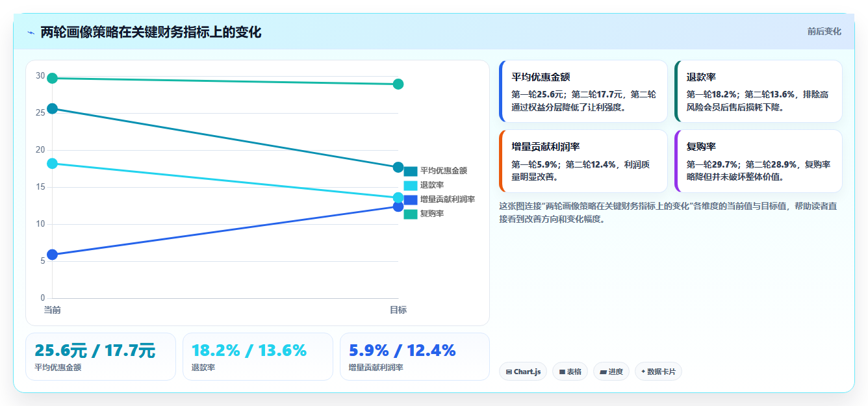Image resolution: width=868 pixels, height=406 pixels.
Task: Click the 复购率 legend label
Action: coord(432,214)
